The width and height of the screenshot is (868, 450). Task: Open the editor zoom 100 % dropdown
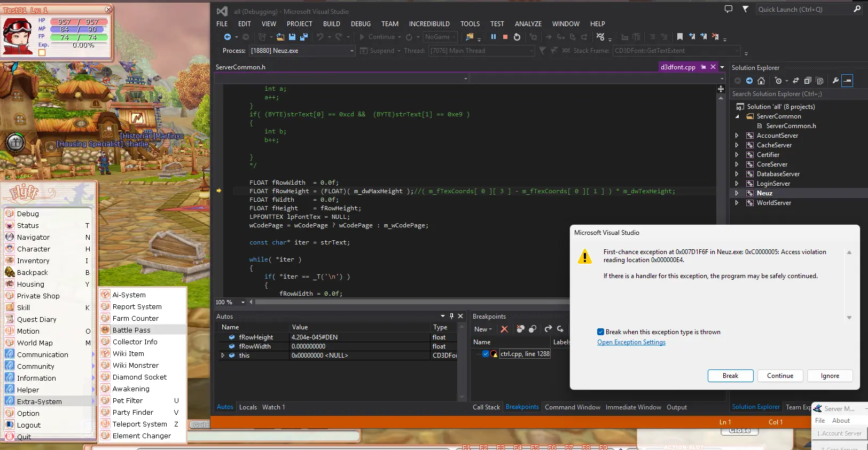click(243, 302)
